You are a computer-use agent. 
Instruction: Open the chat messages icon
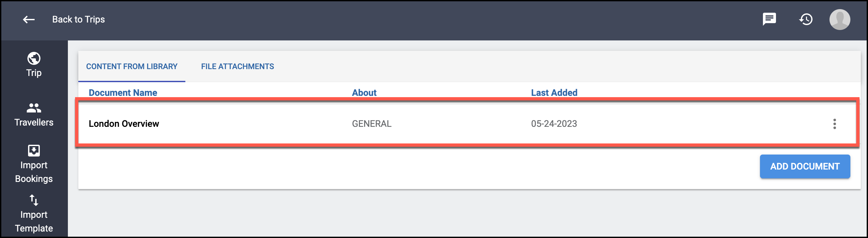[769, 19]
